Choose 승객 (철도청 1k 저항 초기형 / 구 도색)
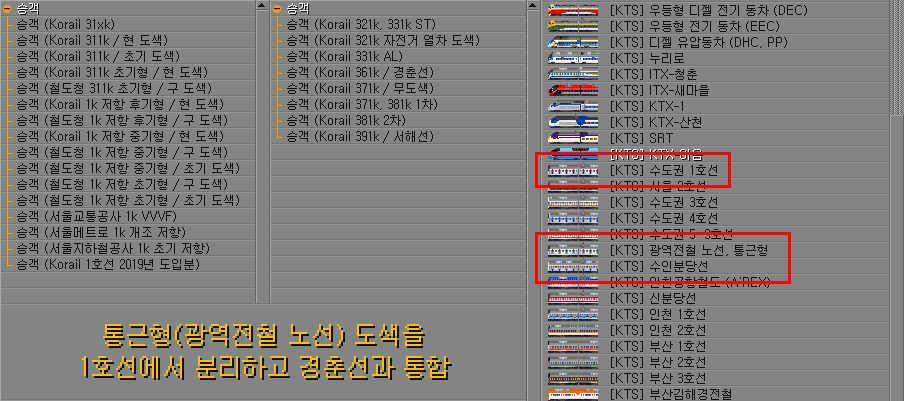 pyautogui.click(x=122, y=184)
